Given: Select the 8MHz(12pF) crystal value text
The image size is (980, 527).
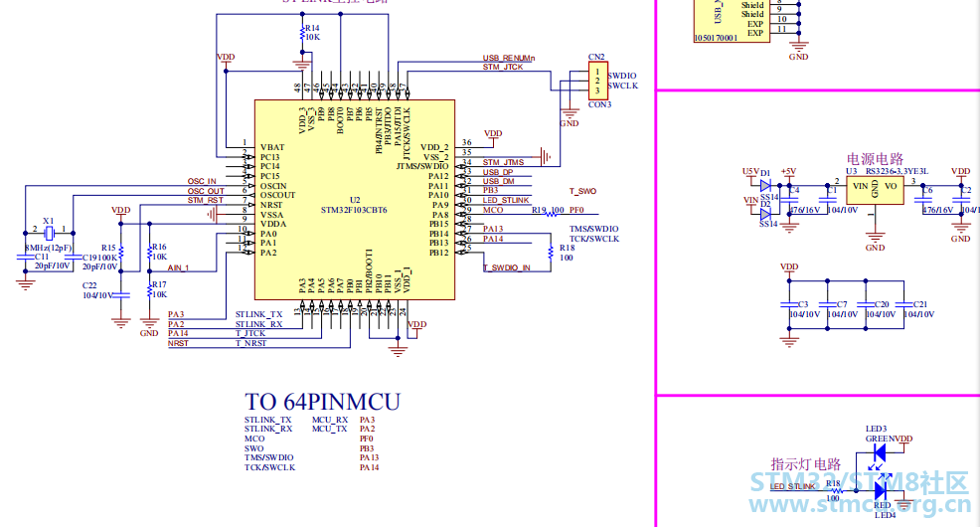Looking at the screenshot, I should click(48, 248).
